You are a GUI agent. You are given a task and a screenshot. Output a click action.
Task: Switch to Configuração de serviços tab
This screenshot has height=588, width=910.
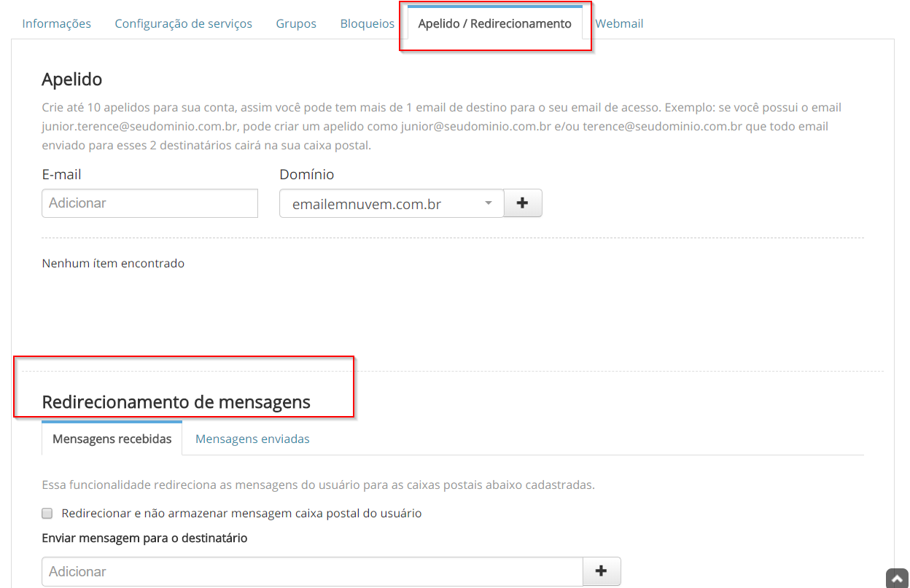coord(183,23)
